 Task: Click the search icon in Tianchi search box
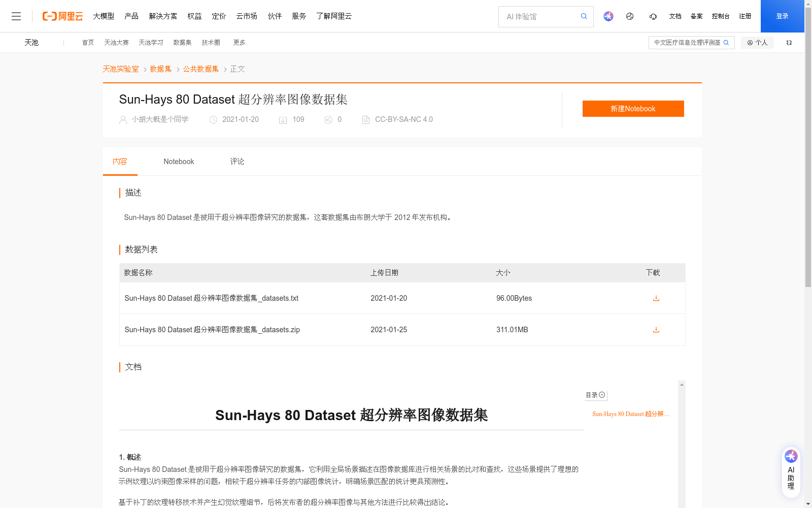pos(726,43)
